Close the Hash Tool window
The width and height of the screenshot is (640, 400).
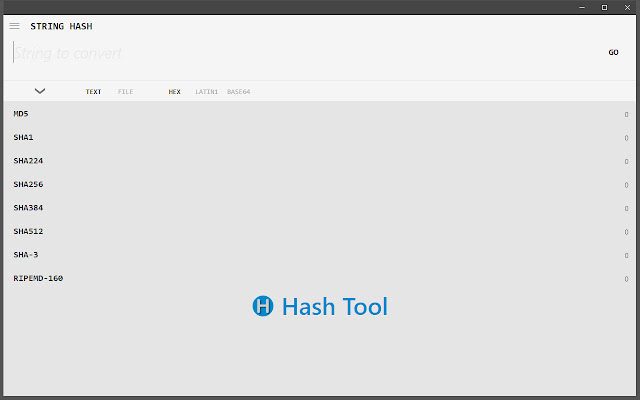pyautogui.click(x=627, y=7)
